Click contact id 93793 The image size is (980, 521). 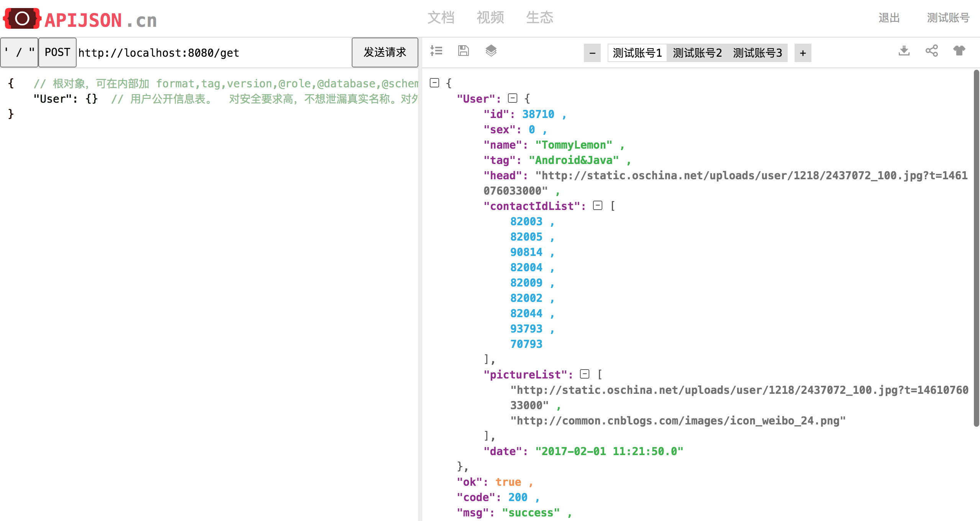click(x=526, y=329)
